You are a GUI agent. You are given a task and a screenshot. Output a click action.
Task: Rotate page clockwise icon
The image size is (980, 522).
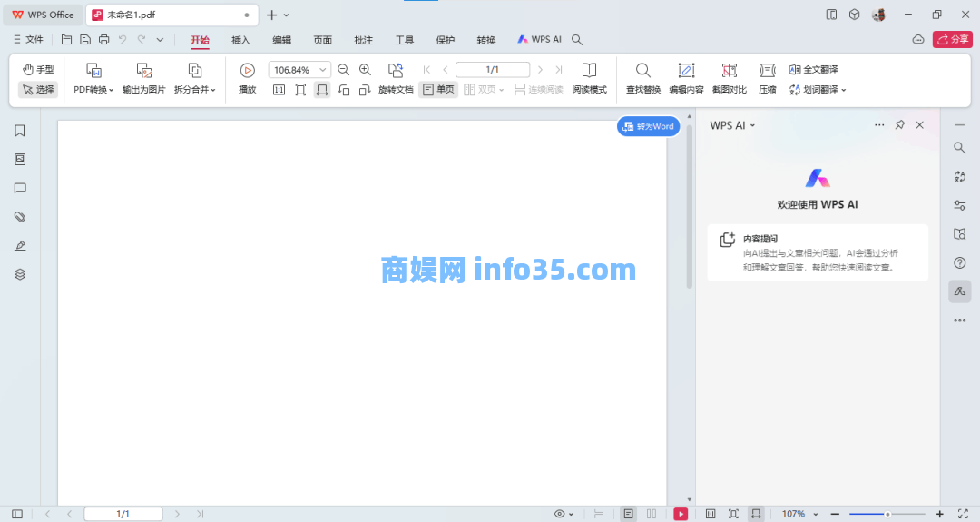click(x=365, y=90)
